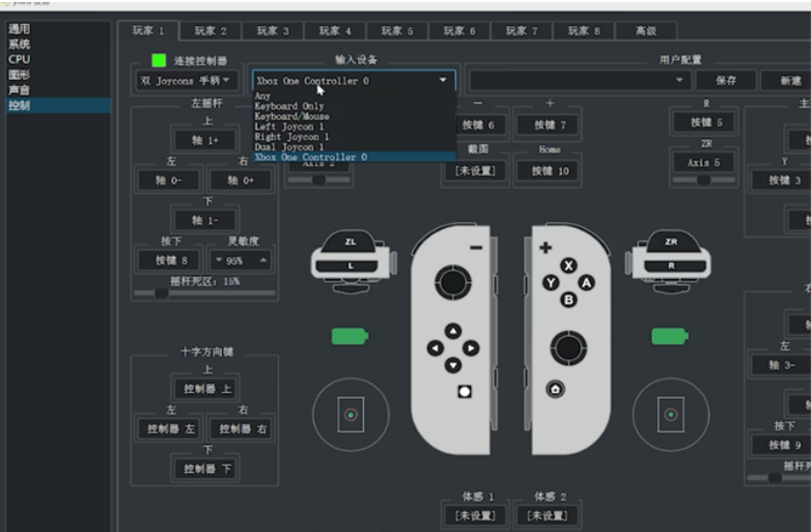This screenshot has height=532, width=811.
Task: Choose Keyboard/Mouse from device list
Action: click(353, 116)
